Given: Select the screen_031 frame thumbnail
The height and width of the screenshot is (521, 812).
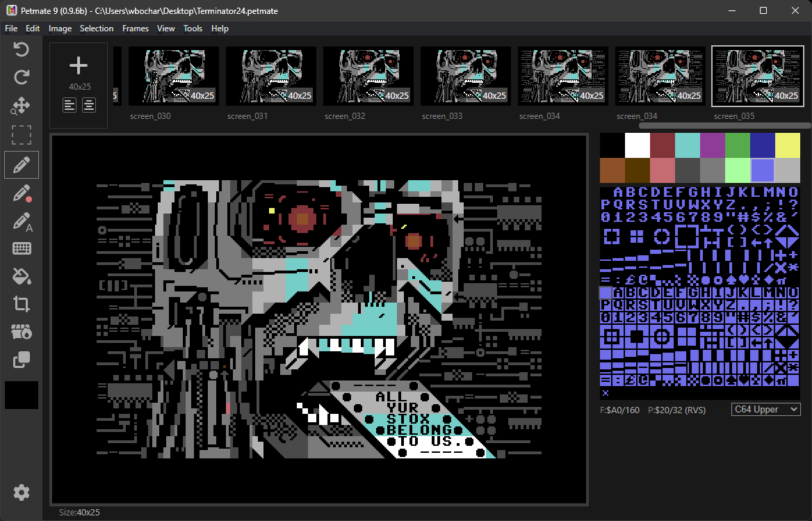Looking at the screenshot, I should click(271, 76).
